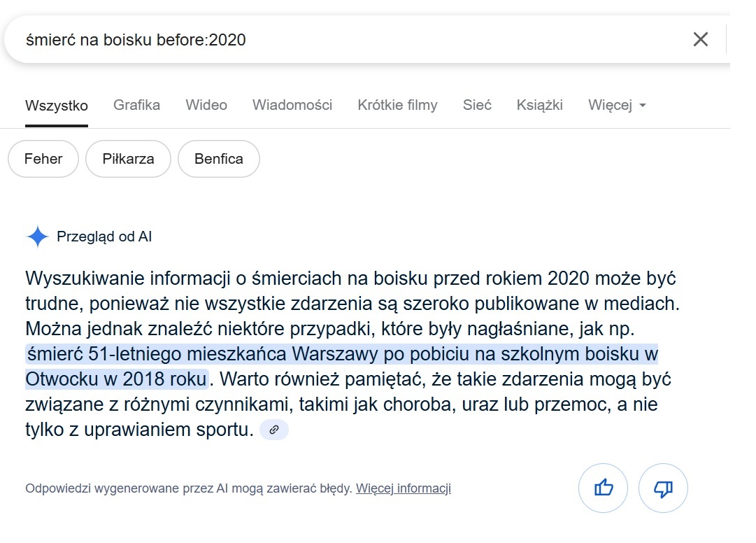
Task: Click the Przegląd od AI heading
Action: (104, 237)
